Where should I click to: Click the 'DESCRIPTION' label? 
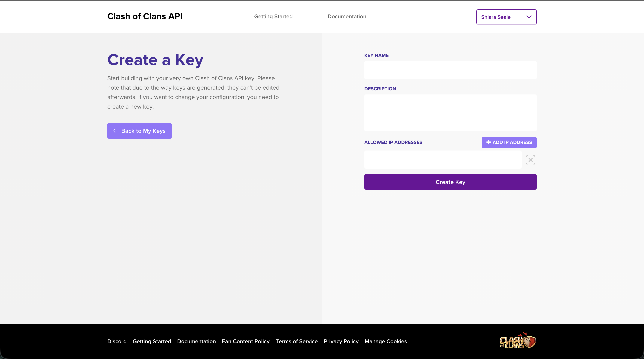pyautogui.click(x=380, y=89)
